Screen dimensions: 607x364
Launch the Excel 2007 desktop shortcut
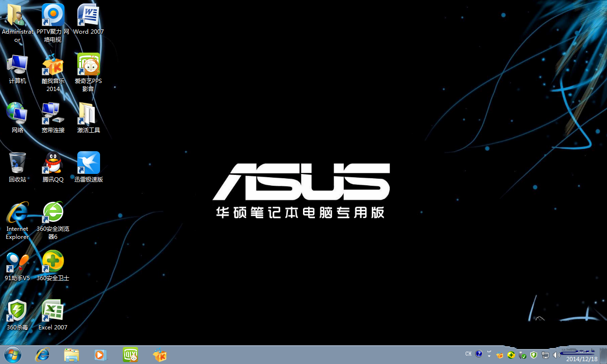click(x=53, y=315)
